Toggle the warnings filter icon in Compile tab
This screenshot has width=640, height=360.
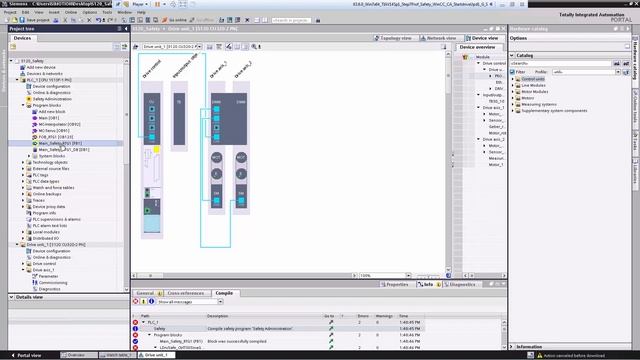coord(144,302)
